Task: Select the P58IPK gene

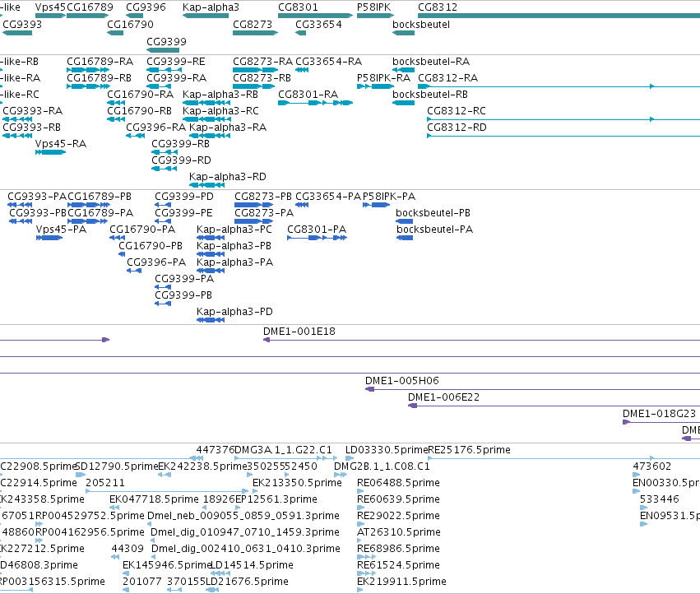Action: [375, 16]
